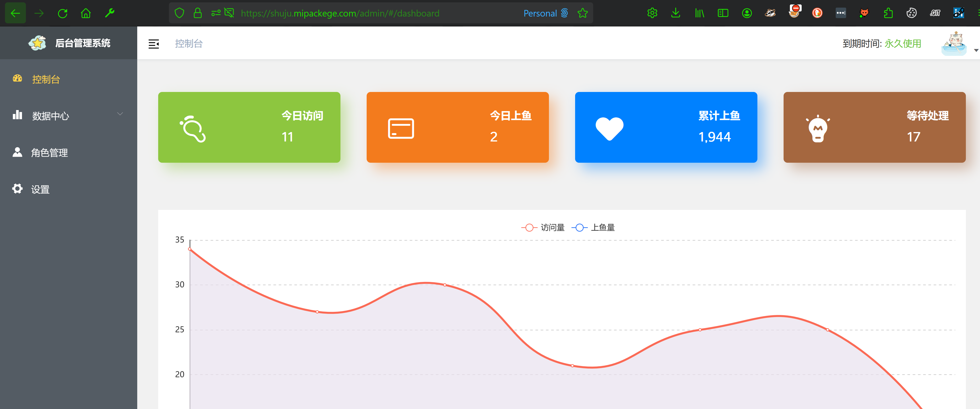The image size is (980, 409).
Task: Click the card icon on 今日上鱼 card
Action: pos(401,128)
